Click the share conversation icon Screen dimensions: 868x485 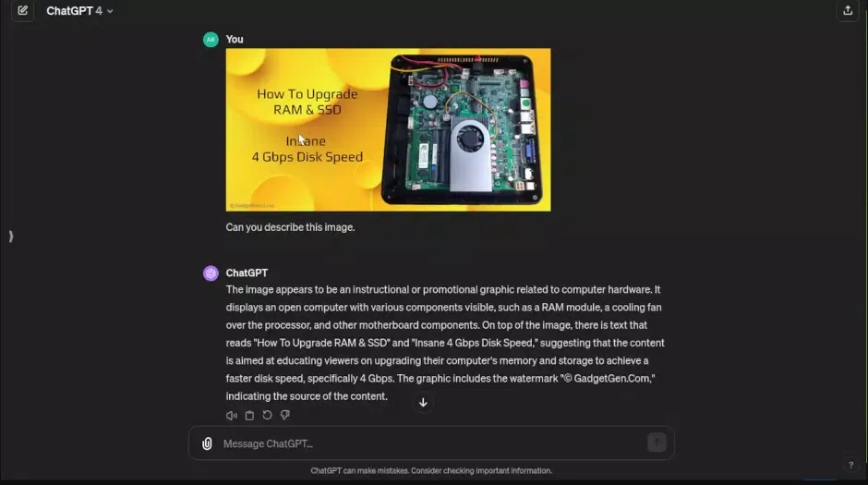click(x=848, y=10)
